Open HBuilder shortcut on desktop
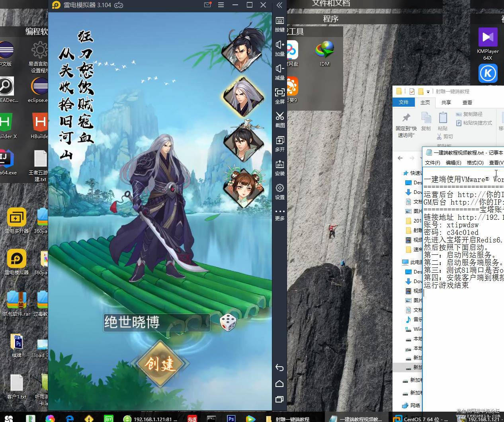The height and width of the screenshot is (422, 504). 40,125
